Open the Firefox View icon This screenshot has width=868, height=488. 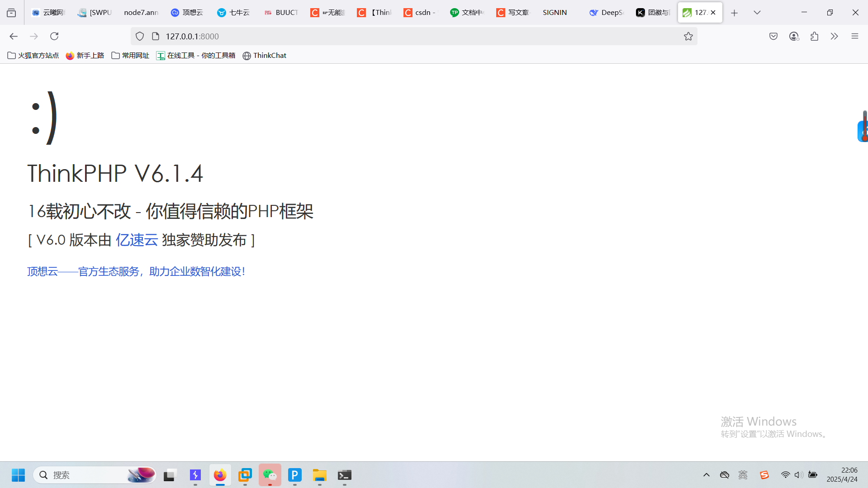tap(11, 13)
